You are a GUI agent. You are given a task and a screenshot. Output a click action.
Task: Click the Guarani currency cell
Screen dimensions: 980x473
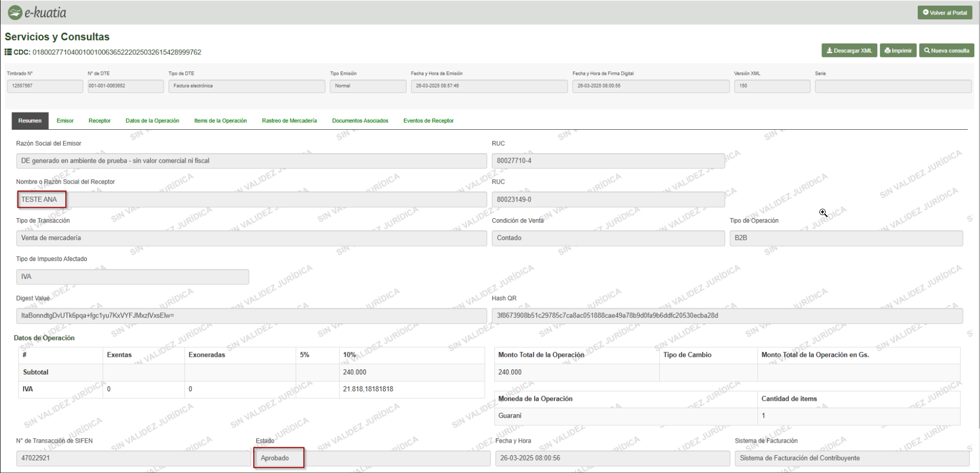point(625,416)
